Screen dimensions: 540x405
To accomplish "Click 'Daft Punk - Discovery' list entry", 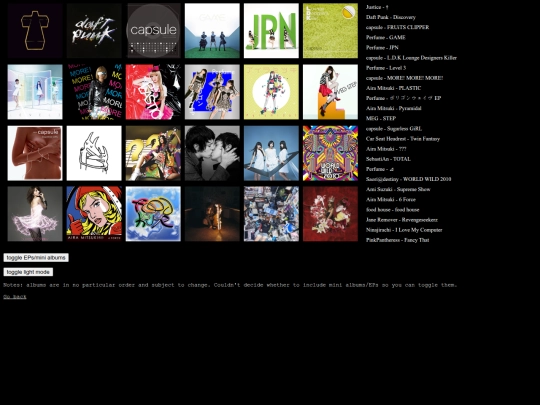I will coord(391,17).
